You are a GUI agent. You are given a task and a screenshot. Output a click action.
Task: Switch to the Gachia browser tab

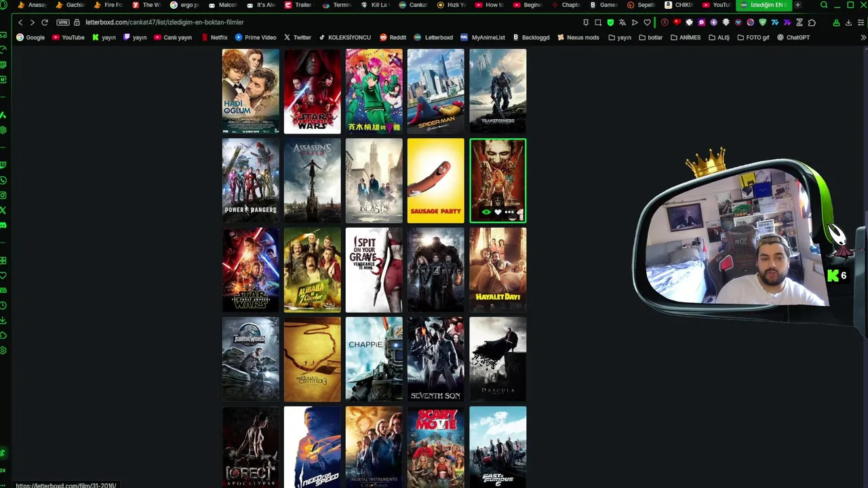[71, 5]
